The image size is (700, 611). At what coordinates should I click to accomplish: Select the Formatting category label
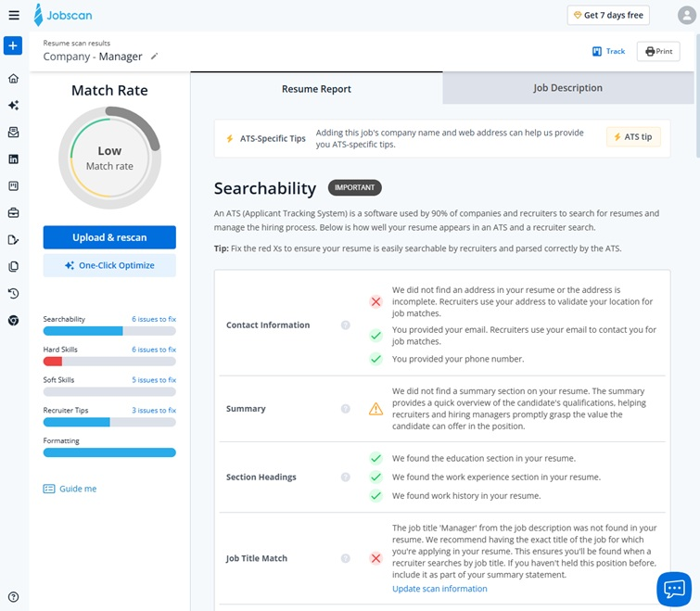pos(61,440)
